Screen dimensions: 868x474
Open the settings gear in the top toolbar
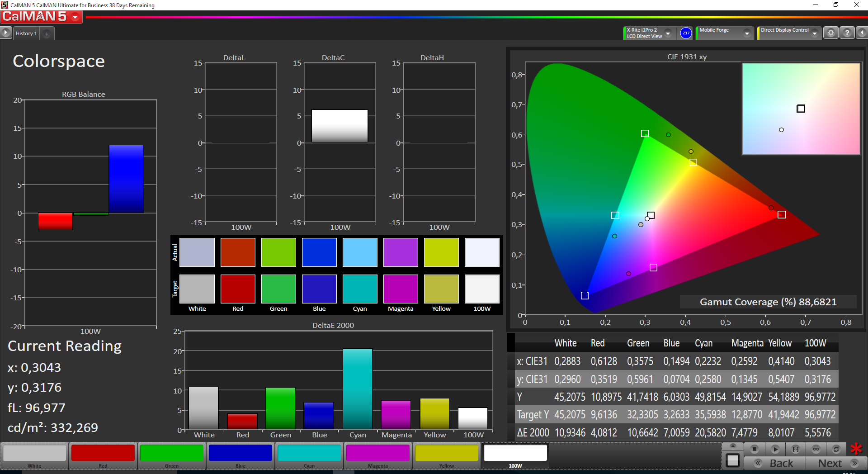point(831,33)
